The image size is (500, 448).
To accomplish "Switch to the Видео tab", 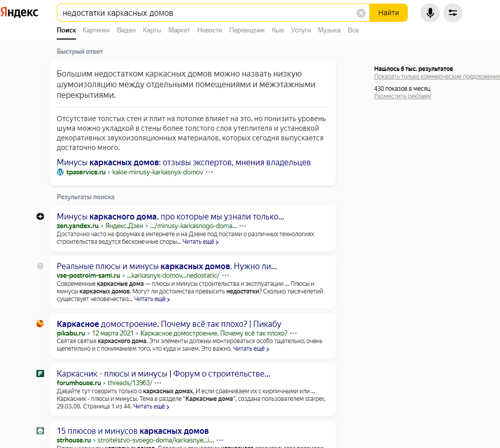I will tap(126, 30).
